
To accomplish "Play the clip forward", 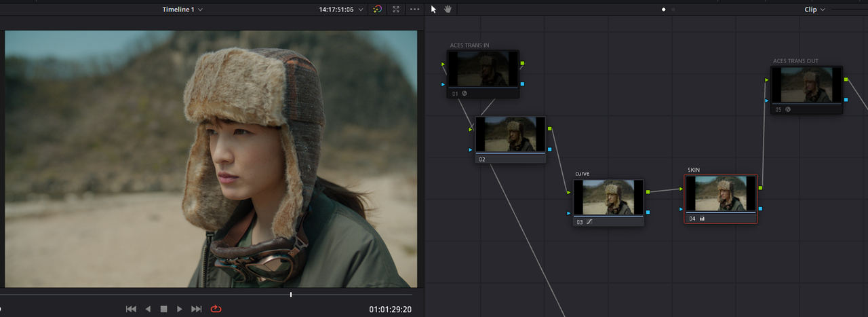I will [x=180, y=309].
